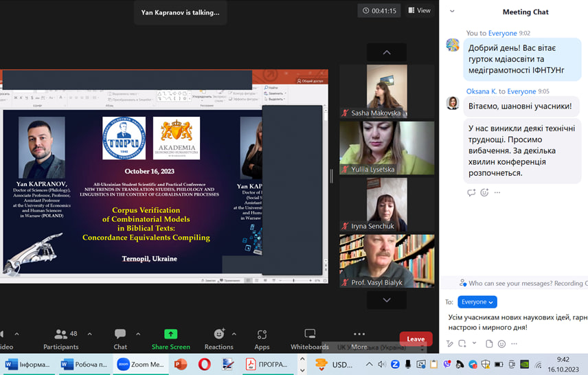Open the Participants panel
The image size is (588, 375).
click(x=61, y=339)
